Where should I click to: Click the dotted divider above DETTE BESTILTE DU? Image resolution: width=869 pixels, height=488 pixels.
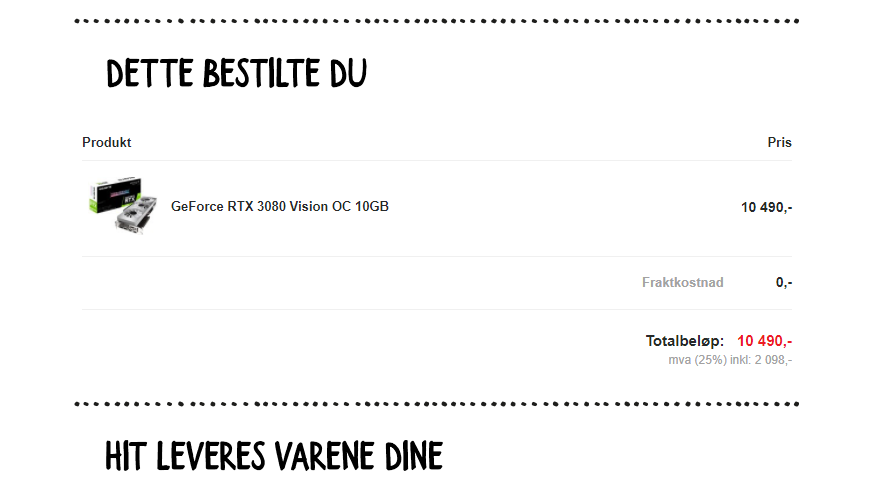[x=437, y=21]
